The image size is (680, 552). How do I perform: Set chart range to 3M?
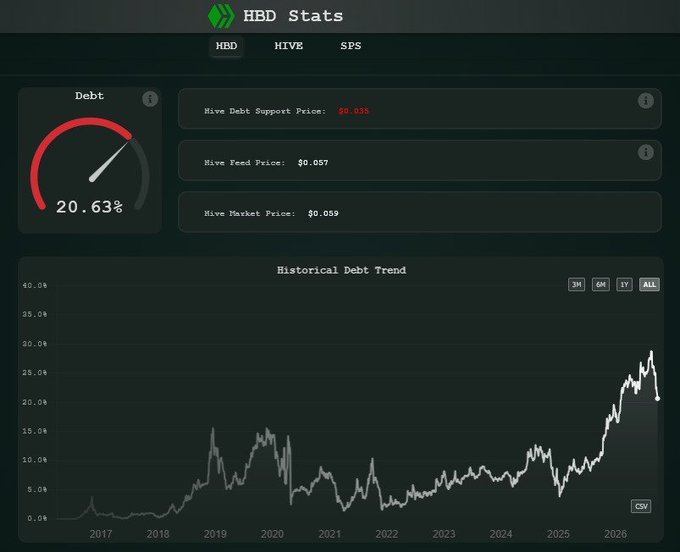point(576,284)
